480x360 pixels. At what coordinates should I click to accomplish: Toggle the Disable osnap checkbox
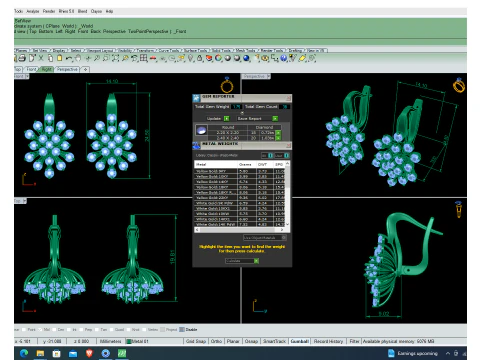coord(182,330)
